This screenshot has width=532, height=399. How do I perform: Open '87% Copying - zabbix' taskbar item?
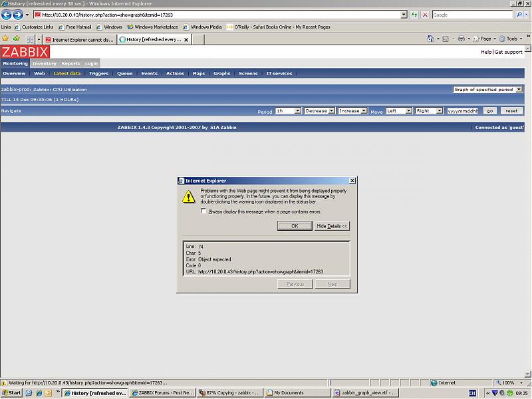[x=230, y=393]
